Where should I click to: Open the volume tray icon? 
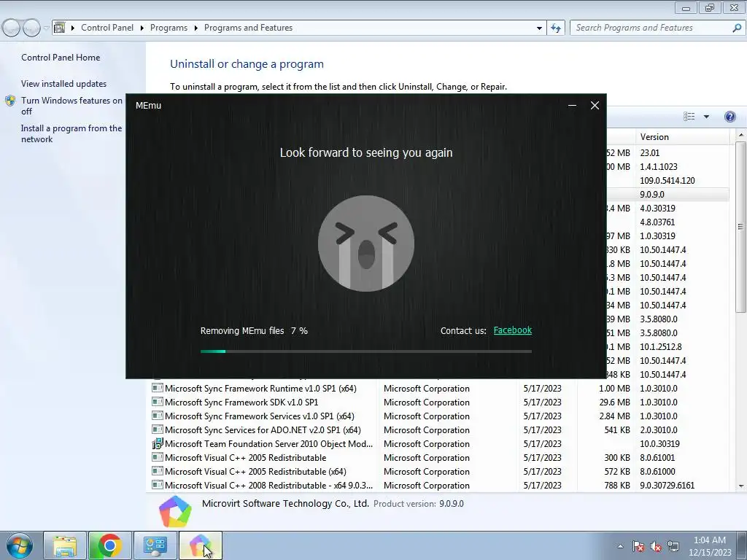point(656,547)
